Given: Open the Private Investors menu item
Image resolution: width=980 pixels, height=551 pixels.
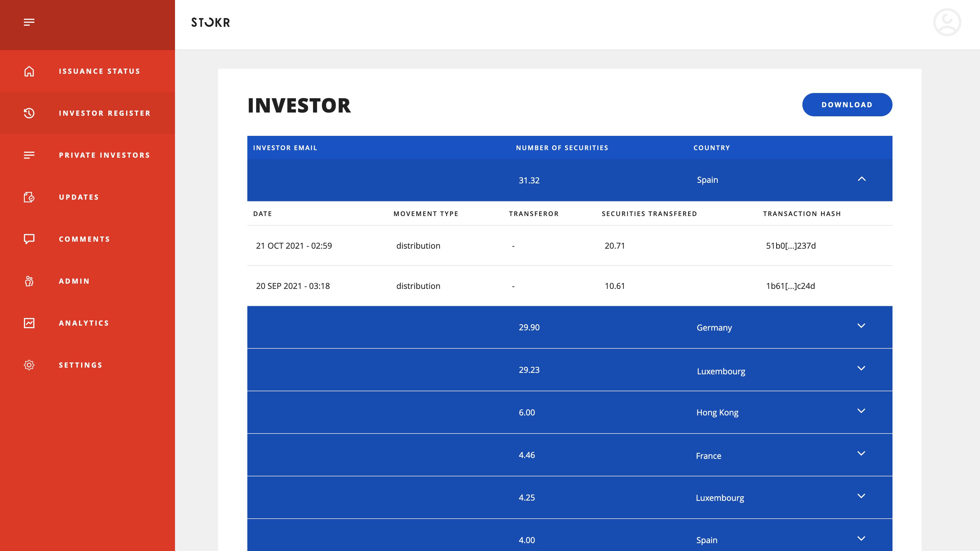Looking at the screenshot, I should pyautogui.click(x=104, y=155).
